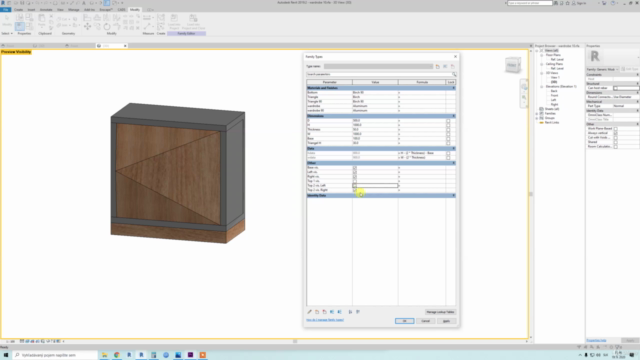Click Cancel in the Family Types dialog
Screen dimensions: 640x360
point(425,321)
